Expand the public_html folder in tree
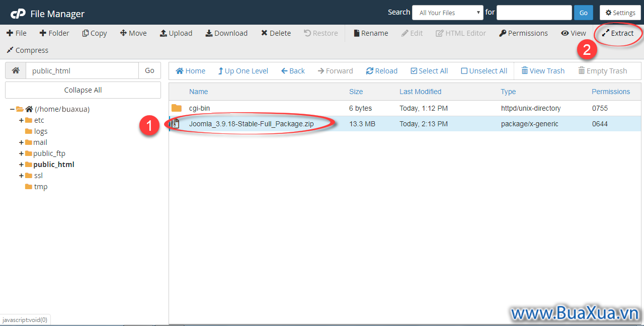 pos(21,165)
